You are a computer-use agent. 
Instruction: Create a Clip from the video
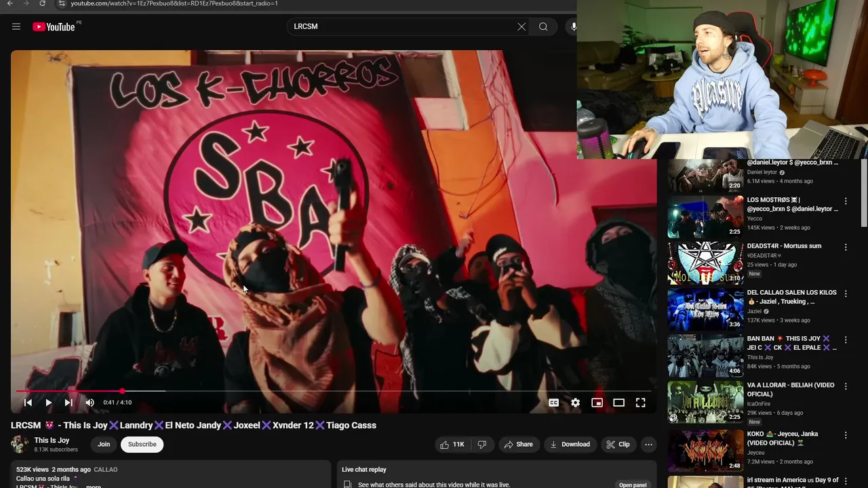coord(618,445)
